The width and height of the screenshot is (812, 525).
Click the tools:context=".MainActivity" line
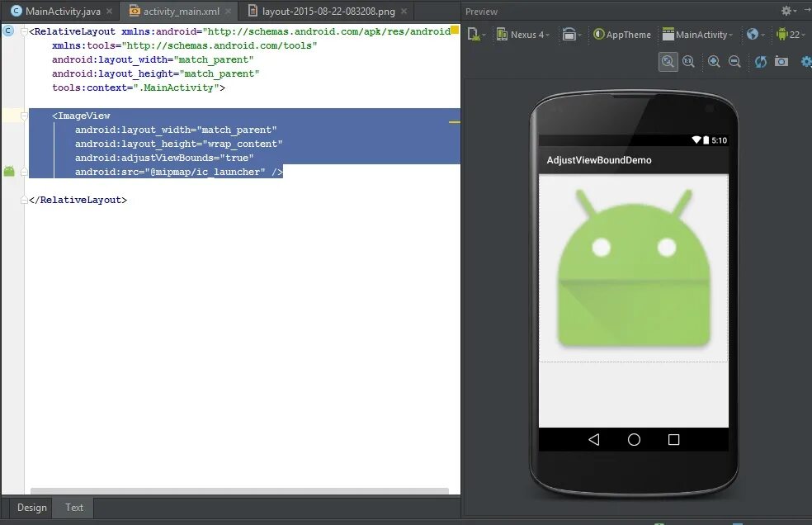point(139,87)
